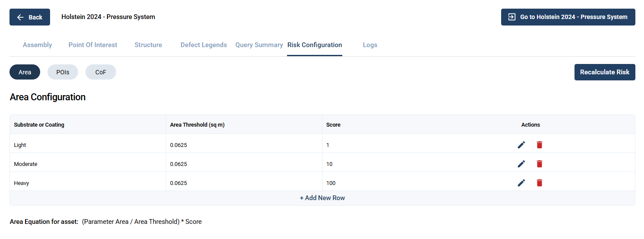Click trash icon for Moderate row

pyautogui.click(x=540, y=164)
